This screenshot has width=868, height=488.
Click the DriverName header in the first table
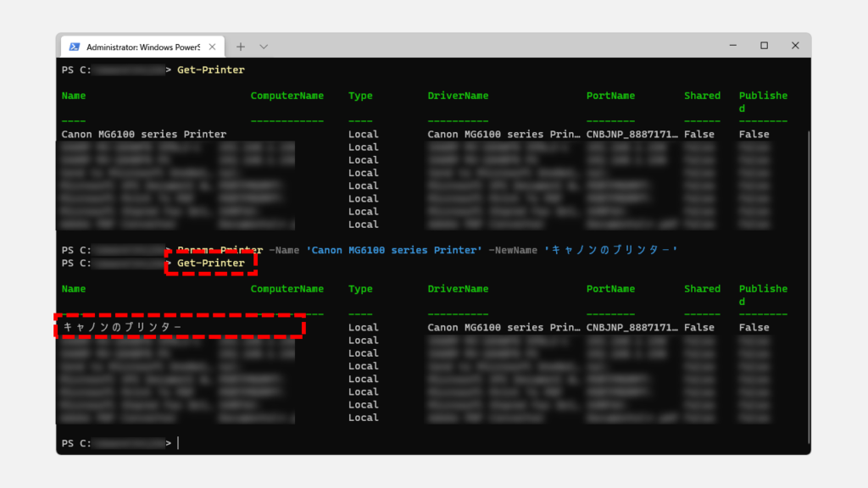click(458, 96)
